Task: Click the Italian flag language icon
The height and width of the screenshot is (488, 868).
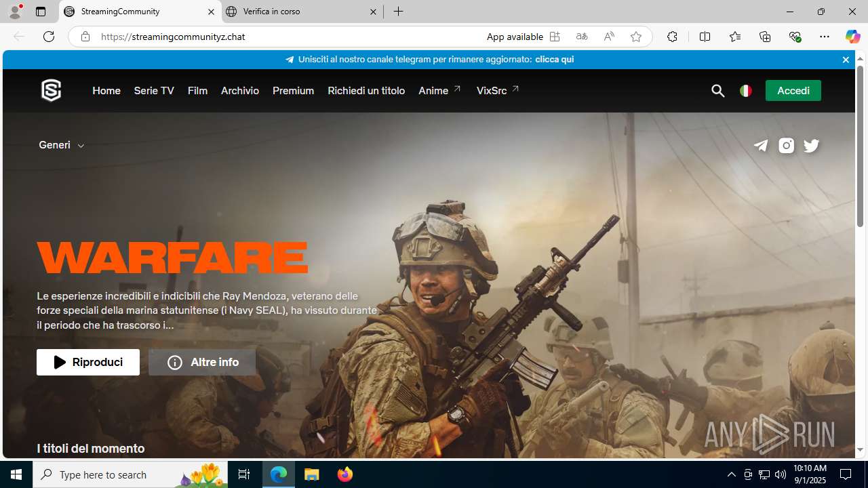Action: pyautogui.click(x=745, y=91)
